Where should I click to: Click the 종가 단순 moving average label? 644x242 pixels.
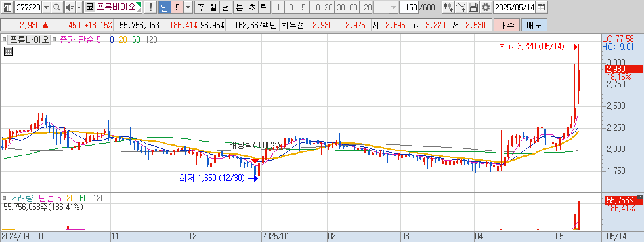77,40
